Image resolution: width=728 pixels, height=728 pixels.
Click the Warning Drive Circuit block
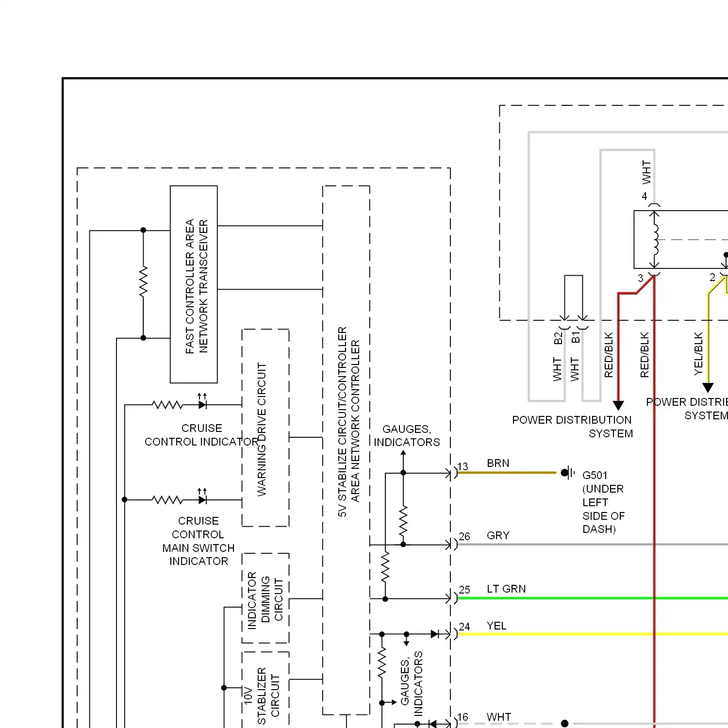(x=265, y=428)
